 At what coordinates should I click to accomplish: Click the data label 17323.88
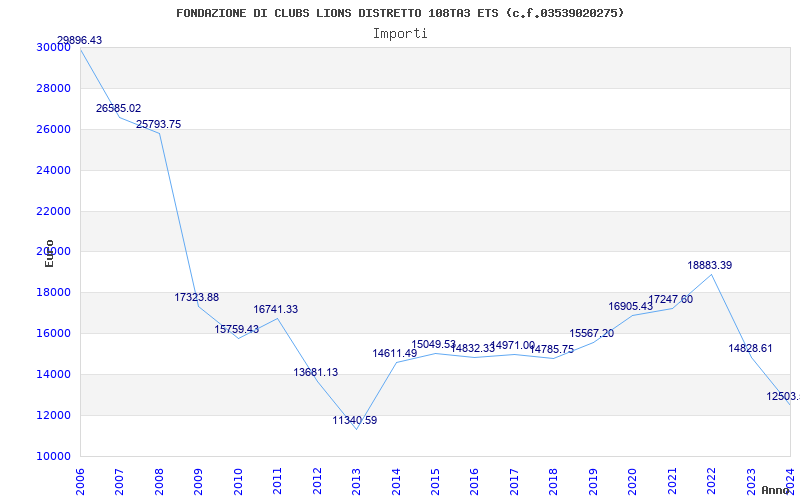click(x=196, y=297)
